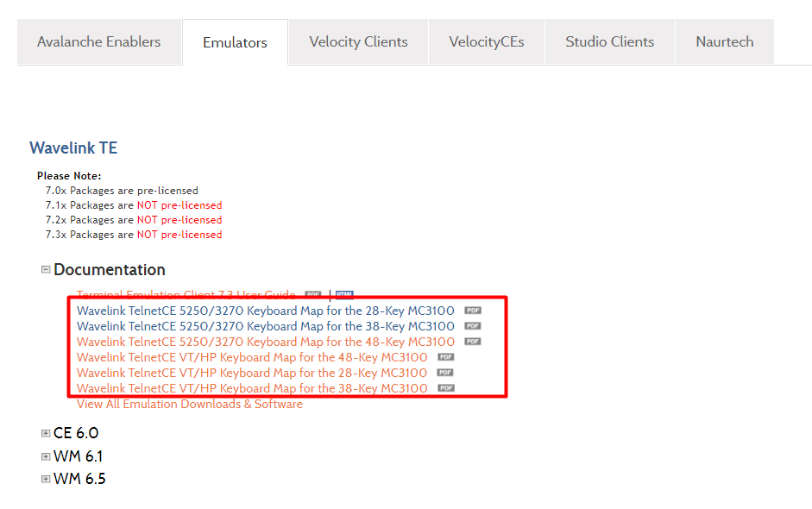Open PDF icon for 5250/3270 48-Key map
812x509 pixels.
pyautogui.click(x=472, y=342)
